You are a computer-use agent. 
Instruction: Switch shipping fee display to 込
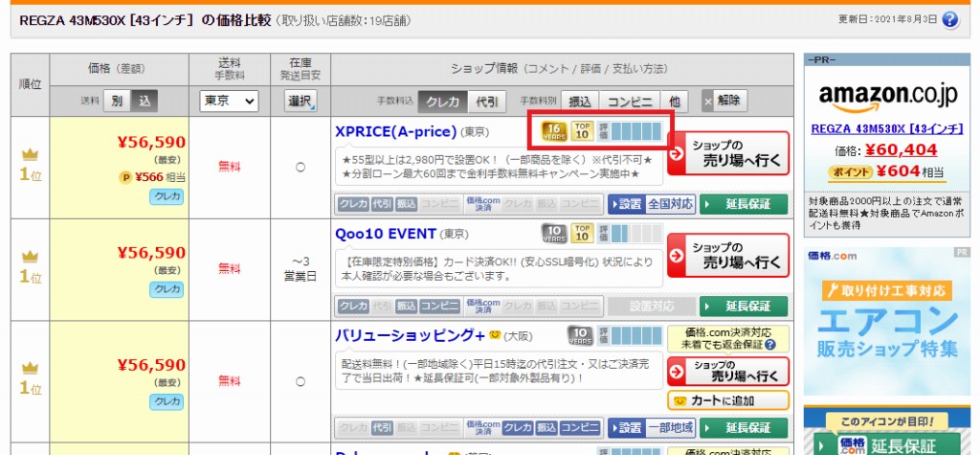(145, 101)
